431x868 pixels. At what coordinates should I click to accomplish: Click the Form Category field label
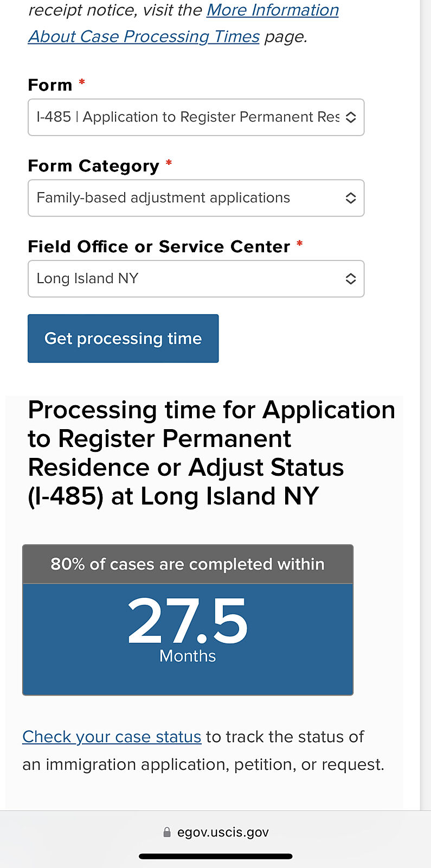click(93, 166)
